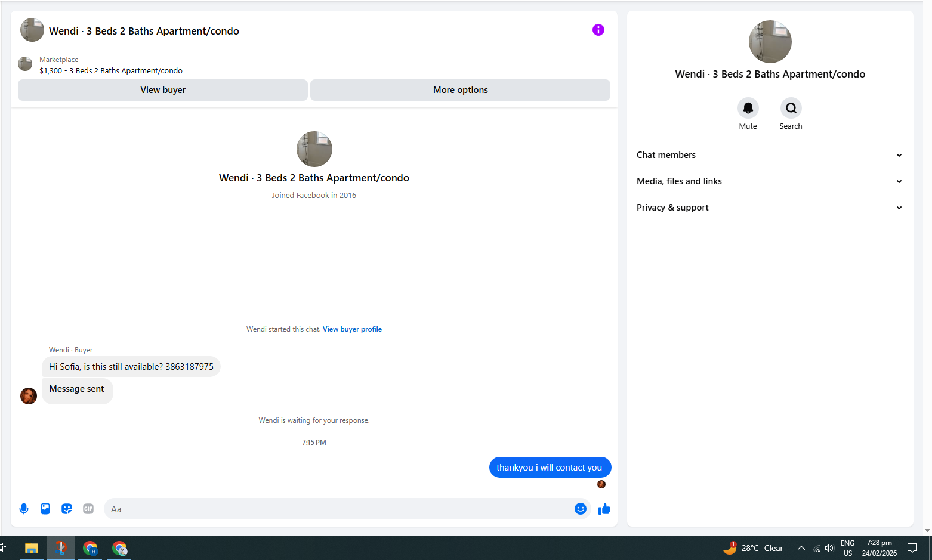Expand Chat members section
The width and height of the screenshot is (932, 560).
[770, 155]
